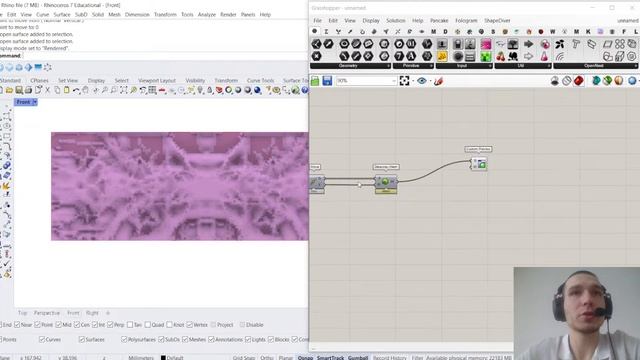Open Grasshopper Display menu
The width and height of the screenshot is (640, 360).
pos(371,20)
